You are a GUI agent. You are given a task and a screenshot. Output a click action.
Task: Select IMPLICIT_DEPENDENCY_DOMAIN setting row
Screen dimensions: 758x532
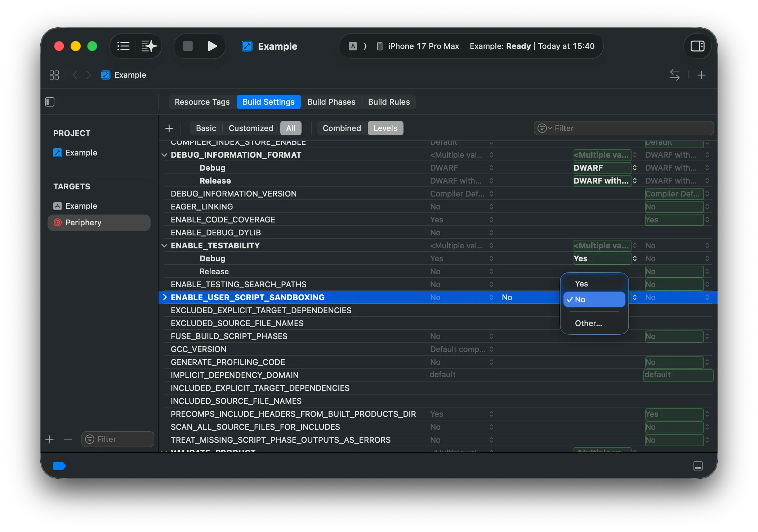point(438,375)
